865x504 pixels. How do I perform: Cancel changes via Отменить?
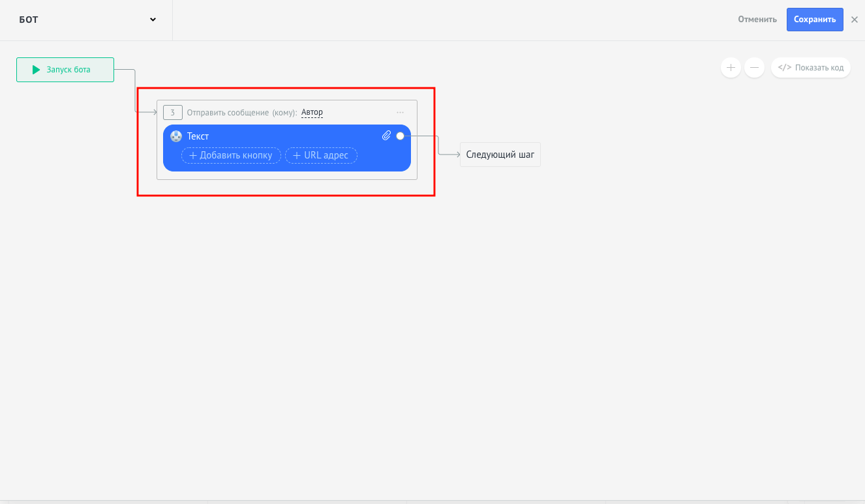pyautogui.click(x=757, y=20)
